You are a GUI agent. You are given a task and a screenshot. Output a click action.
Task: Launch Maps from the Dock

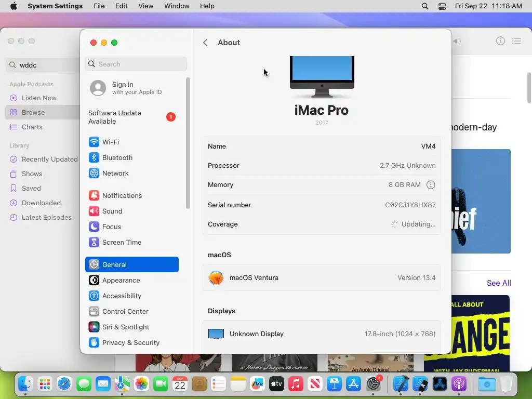point(122,384)
